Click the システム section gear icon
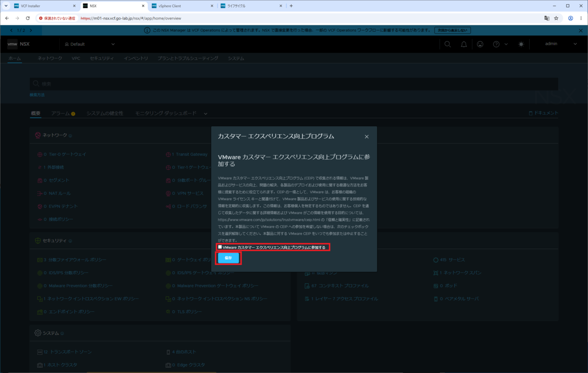Screen dimensions: 588x373 (38, 333)
